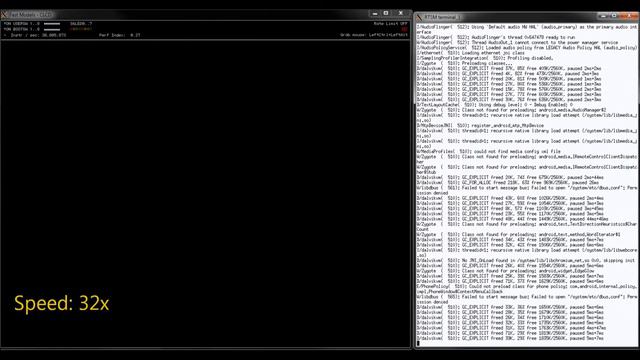The height and width of the screenshot is (360, 640).
Task: Click the X icon in the XTERM terminal title bar
Action: click(x=419, y=17)
